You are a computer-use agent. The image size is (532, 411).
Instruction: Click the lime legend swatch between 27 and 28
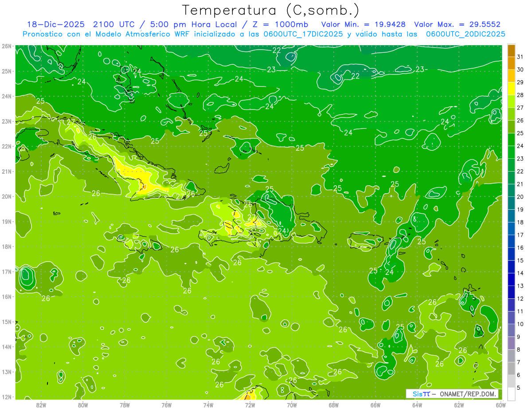[x=511, y=102]
